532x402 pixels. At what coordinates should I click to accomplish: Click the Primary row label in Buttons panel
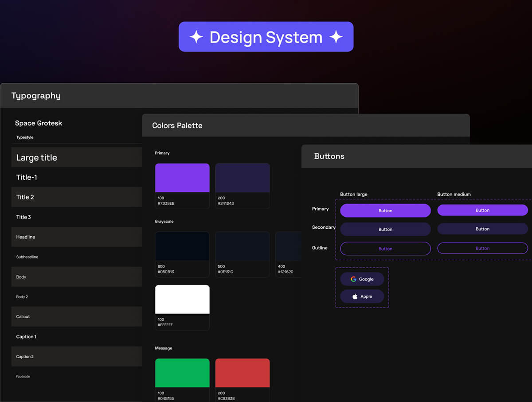321,209
